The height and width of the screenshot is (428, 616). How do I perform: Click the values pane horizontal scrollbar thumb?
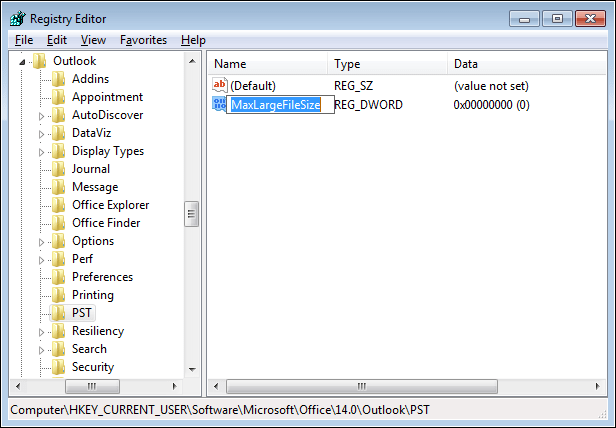(x=362, y=386)
